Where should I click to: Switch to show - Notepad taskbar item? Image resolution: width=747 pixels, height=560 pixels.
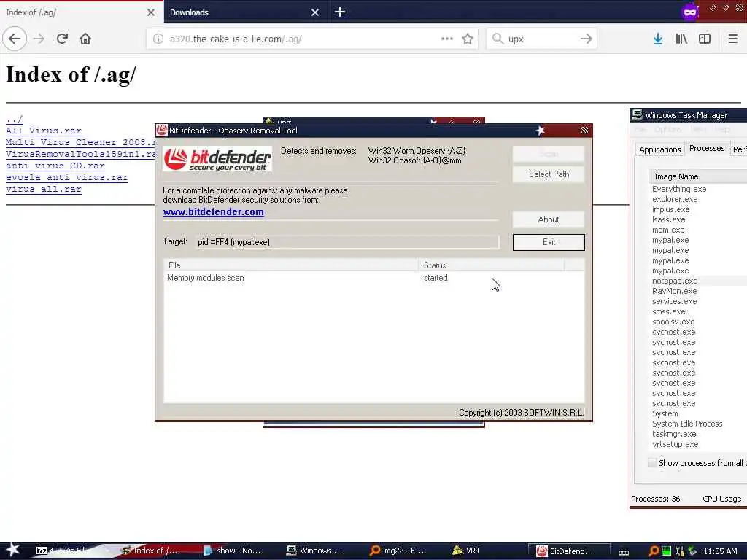(233, 551)
